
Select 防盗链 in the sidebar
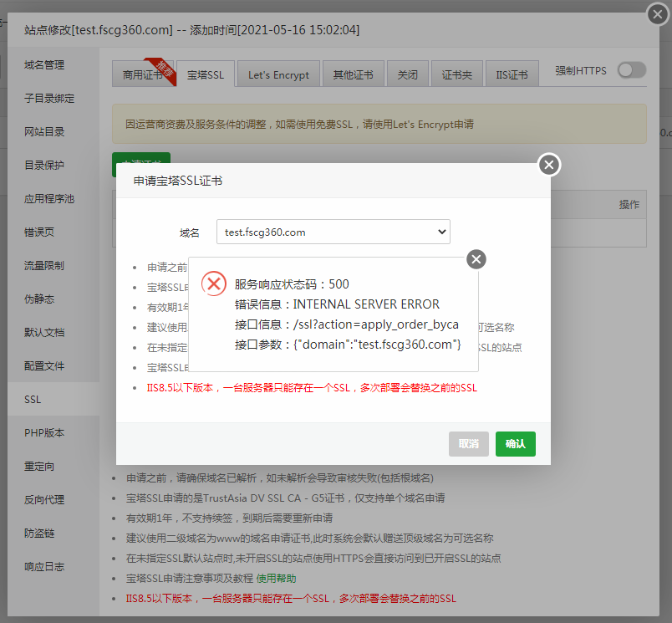point(53,533)
